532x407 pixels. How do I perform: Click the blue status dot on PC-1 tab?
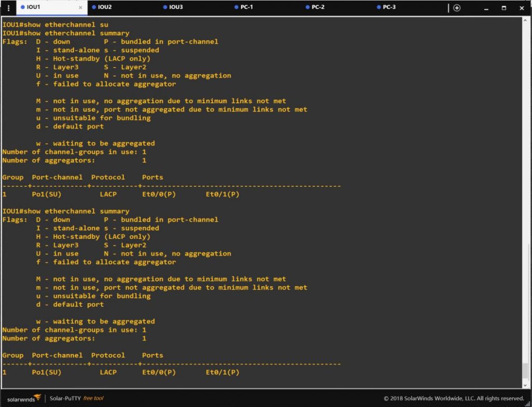pyautogui.click(x=236, y=7)
